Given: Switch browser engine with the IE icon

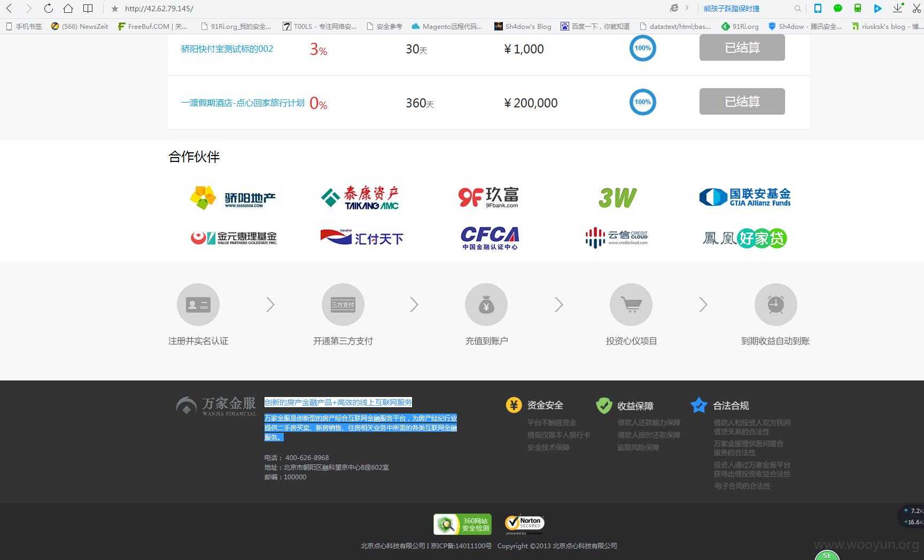Looking at the screenshot, I should [x=674, y=8].
